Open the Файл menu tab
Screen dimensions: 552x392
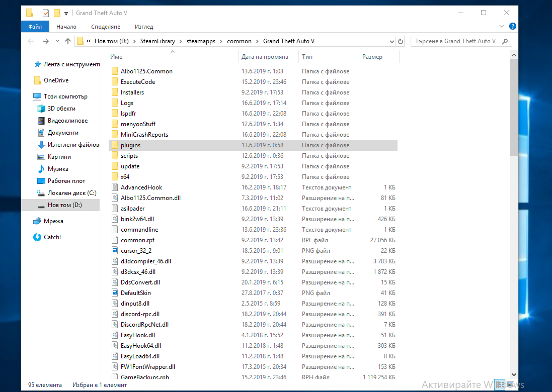coord(35,26)
